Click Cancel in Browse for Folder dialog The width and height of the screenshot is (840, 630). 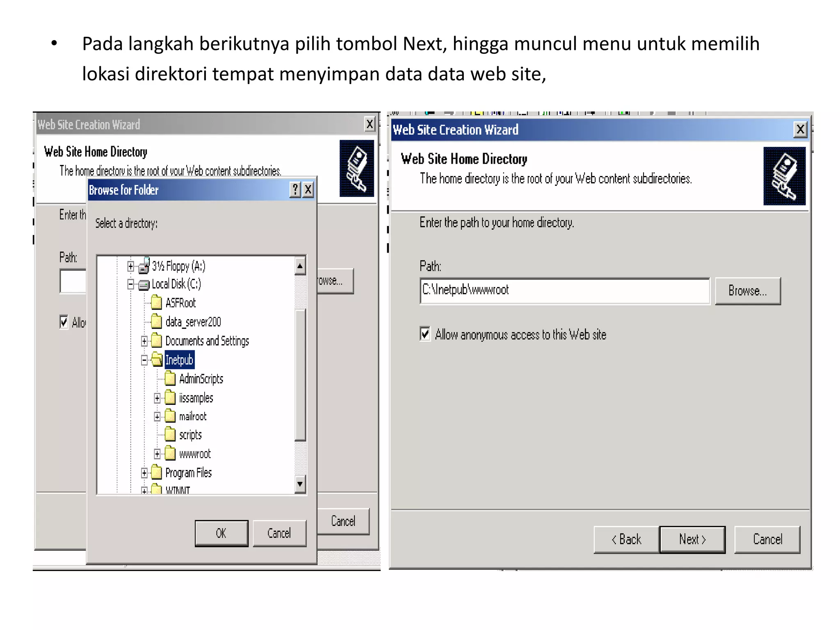(x=279, y=533)
